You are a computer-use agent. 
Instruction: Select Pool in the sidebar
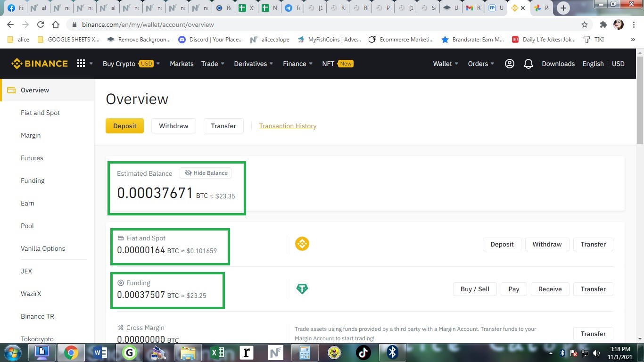tap(27, 226)
